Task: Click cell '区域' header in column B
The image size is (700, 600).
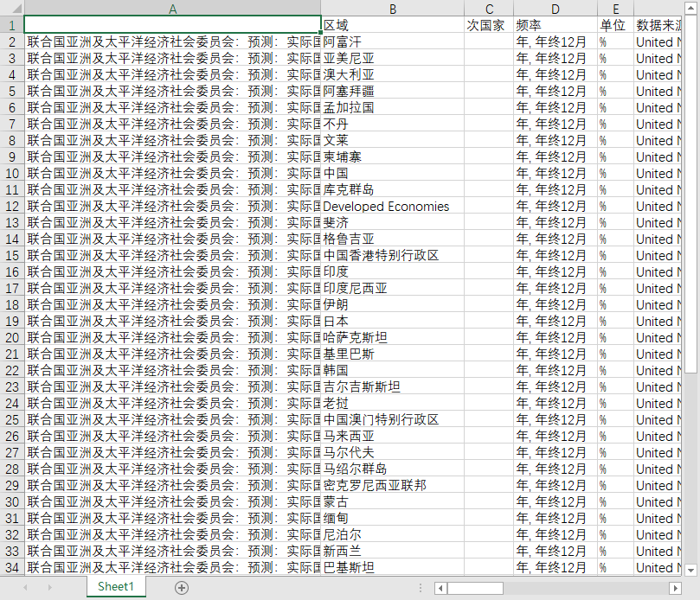Action: 393,25
